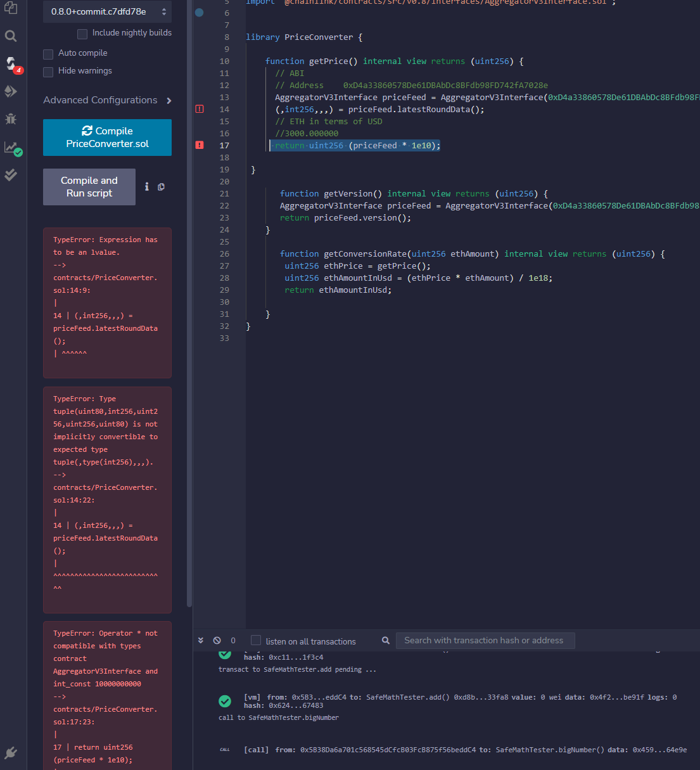Image resolution: width=700 pixels, height=770 pixels.
Task: Click 'call to SafeMathTester.bigNumber' text
Action: tap(279, 717)
